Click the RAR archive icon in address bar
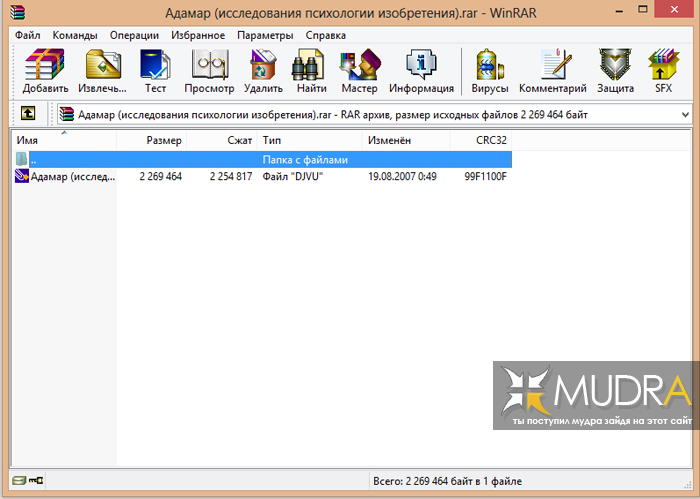 67,114
